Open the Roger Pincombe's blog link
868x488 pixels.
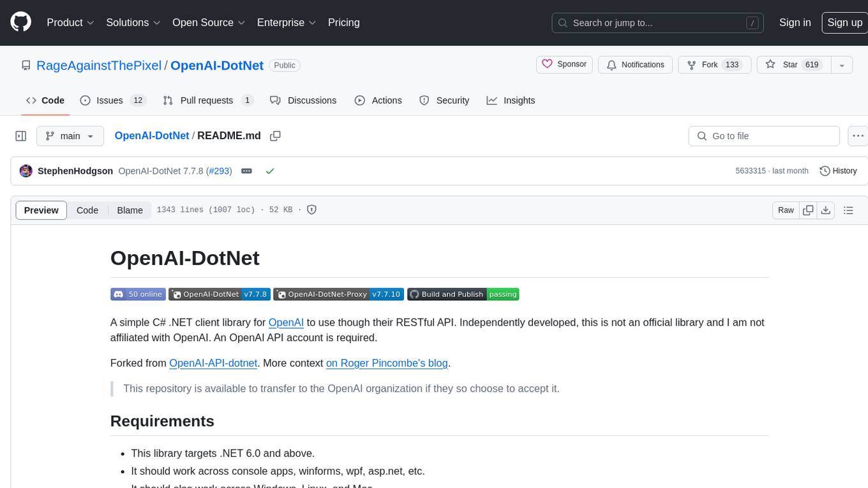(x=387, y=363)
